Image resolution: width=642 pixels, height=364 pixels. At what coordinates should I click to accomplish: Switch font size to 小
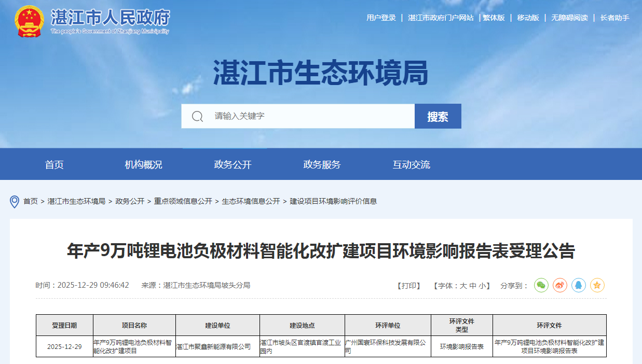coord(483,285)
